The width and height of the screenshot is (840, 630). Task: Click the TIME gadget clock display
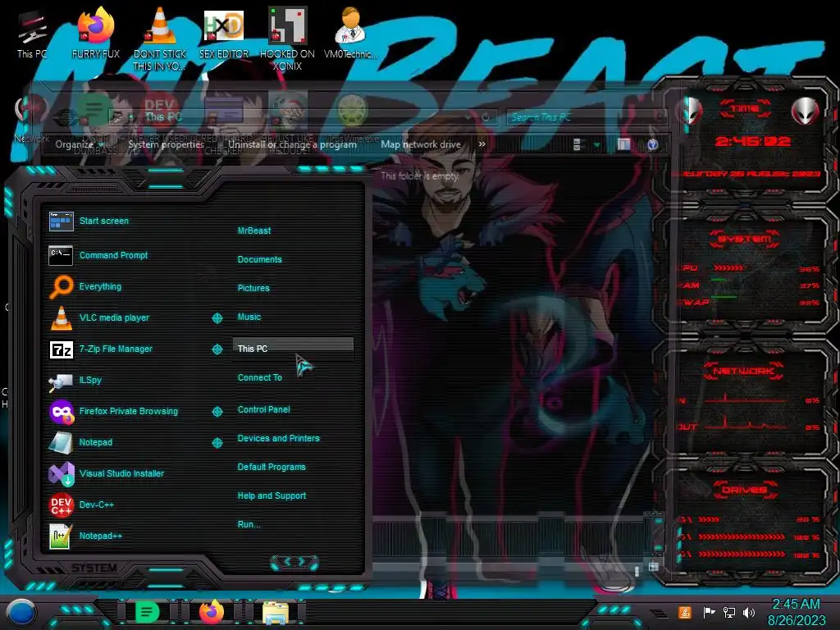coord(752,141)
